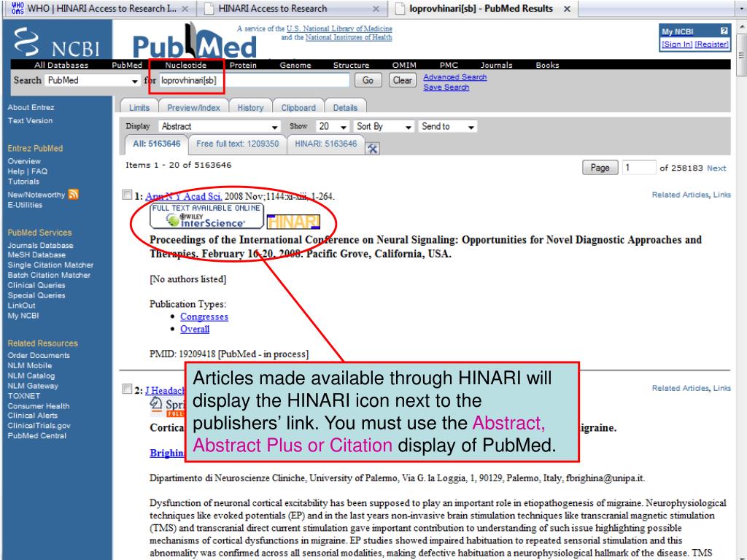This screenshot has width=747, height=560.
Task: Open the History tab
Action: point(251,108)
